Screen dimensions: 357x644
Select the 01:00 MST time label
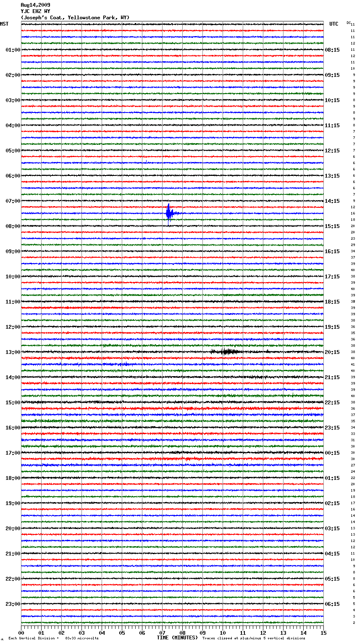pos(13,50)
